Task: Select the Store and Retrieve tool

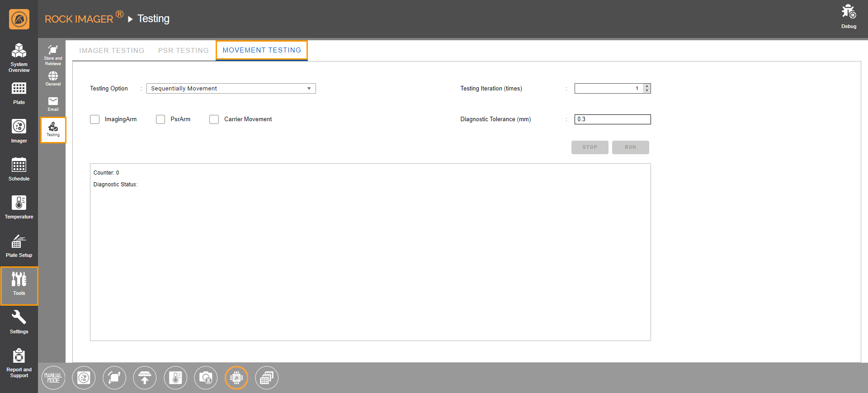Action: click(53, 54)
